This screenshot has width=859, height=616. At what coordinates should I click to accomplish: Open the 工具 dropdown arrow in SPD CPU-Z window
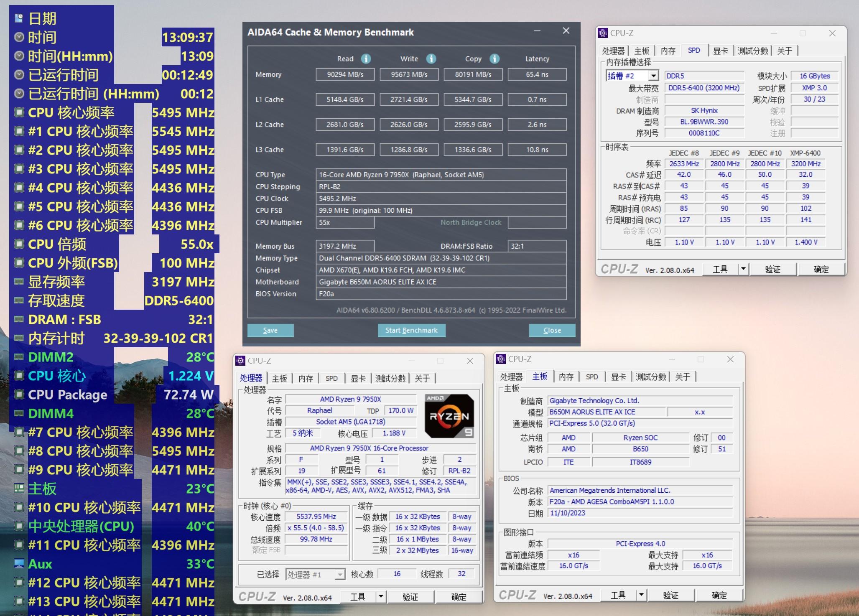743,269
